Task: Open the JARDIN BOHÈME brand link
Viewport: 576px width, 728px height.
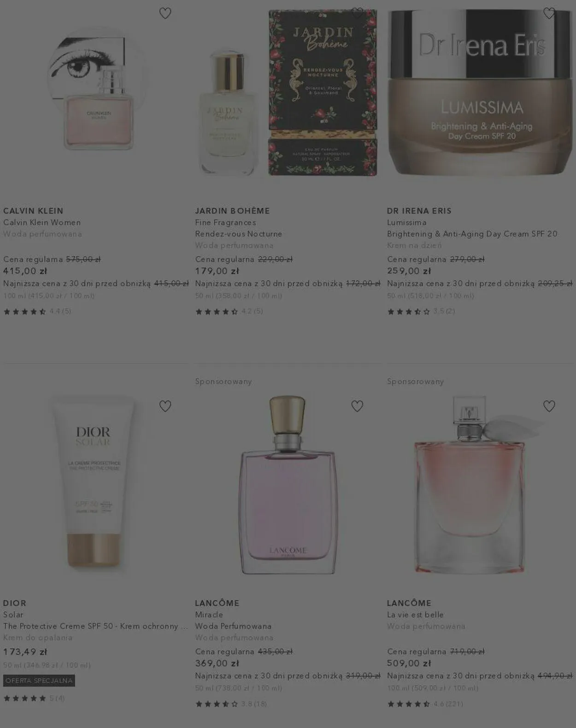Action: pos(232,211)
